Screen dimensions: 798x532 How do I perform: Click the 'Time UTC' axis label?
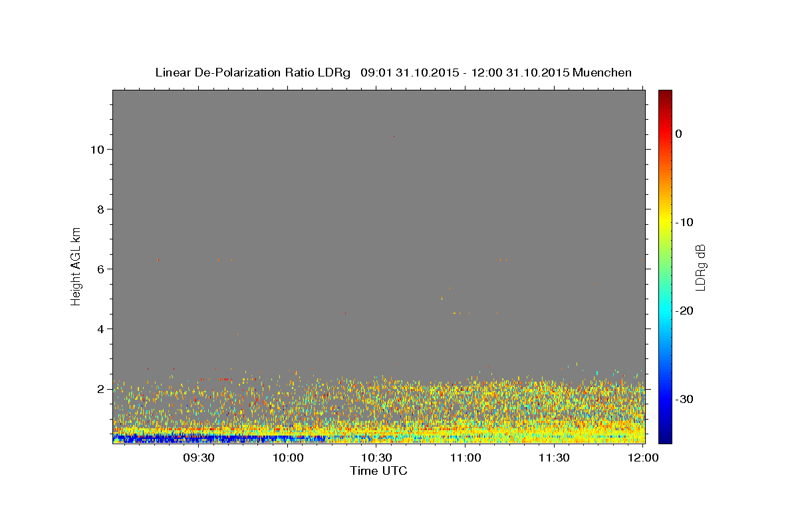pos(378,471)
